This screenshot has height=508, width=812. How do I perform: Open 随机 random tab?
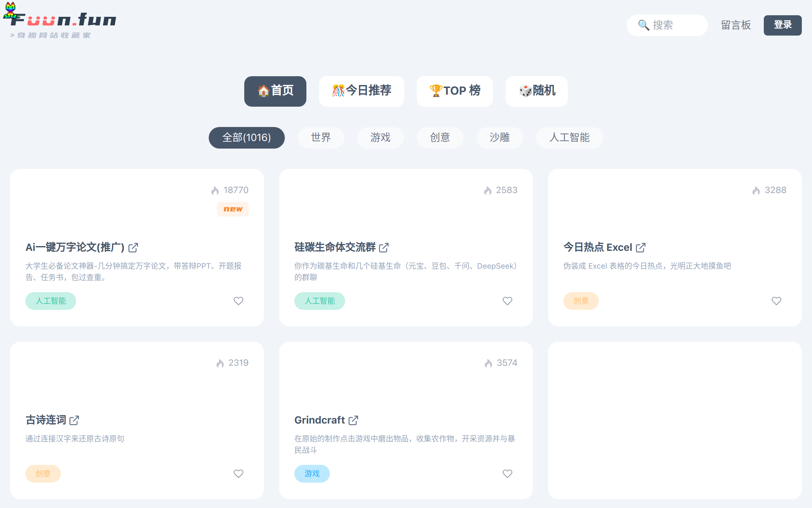[x=537, y=91]
